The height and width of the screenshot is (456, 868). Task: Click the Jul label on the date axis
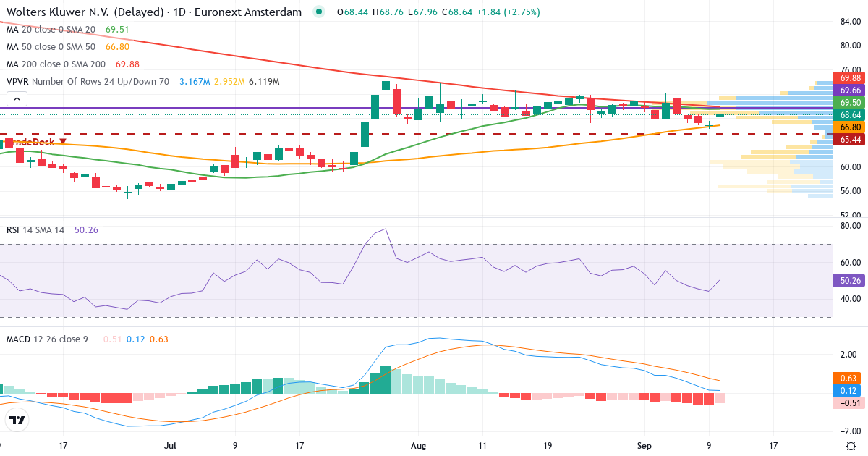point(170,445)
